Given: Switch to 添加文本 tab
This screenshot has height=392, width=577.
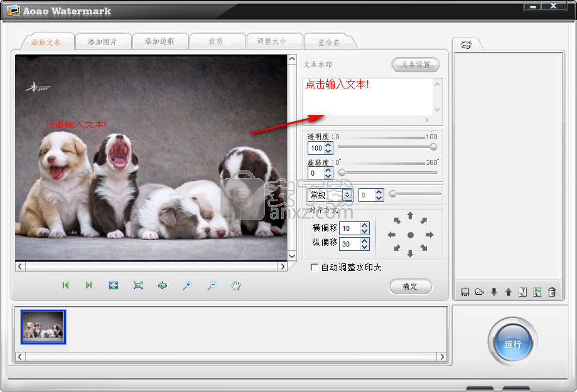Looking at the screenshot, I should [x=46, y=42].
